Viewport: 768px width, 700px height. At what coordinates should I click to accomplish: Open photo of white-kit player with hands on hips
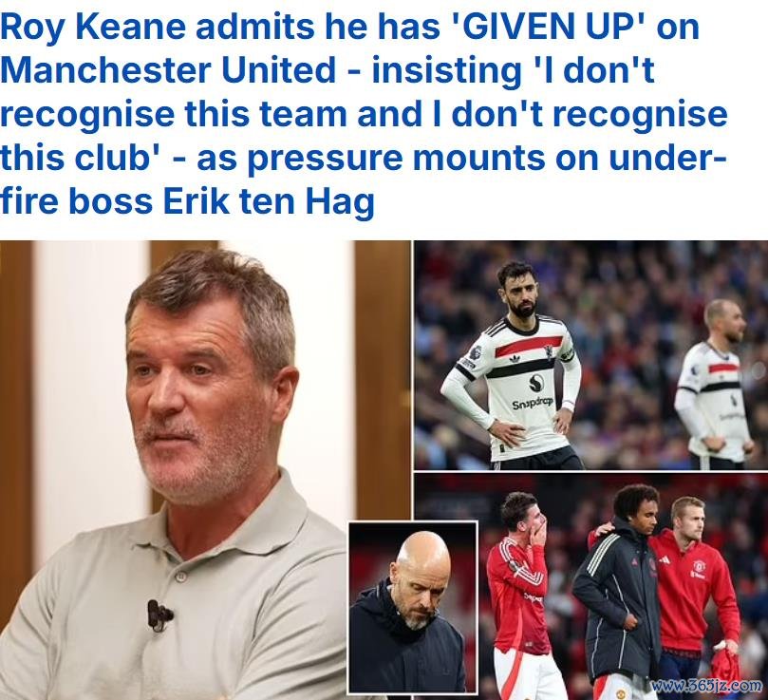pyautogui.click(x=590, y=355)
